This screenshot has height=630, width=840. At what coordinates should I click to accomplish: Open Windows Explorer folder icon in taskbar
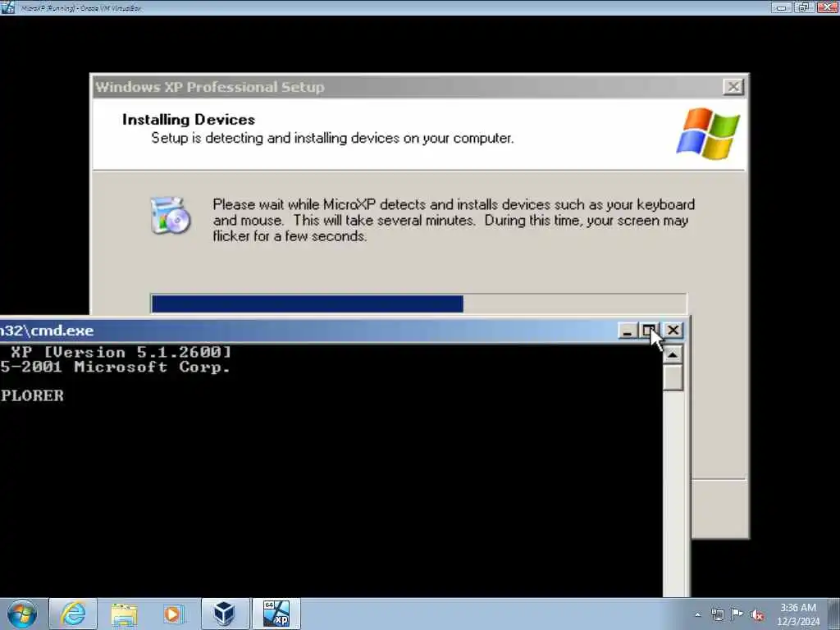coord(124,614)
